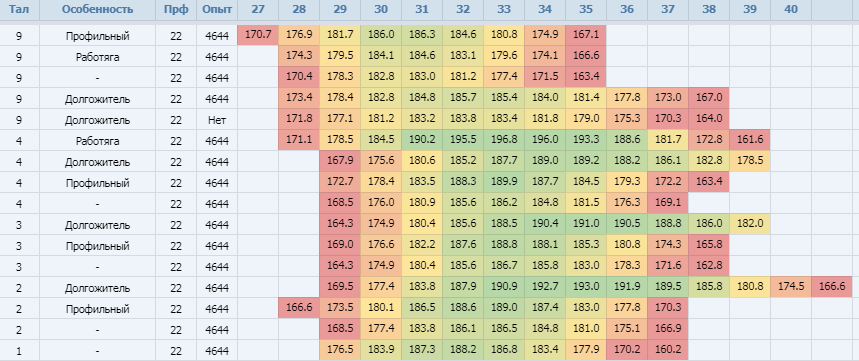
Task: Click the 161.6 cell under age 39
Action: [750, 140]
